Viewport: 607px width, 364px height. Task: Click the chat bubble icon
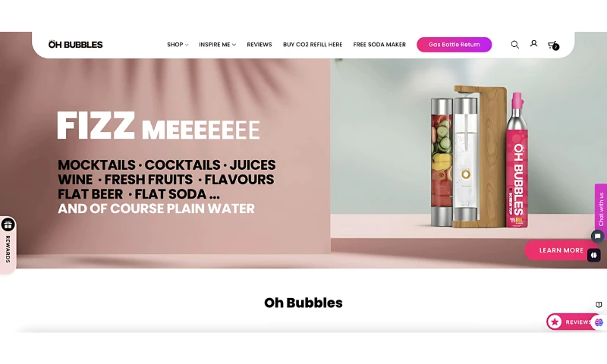[597, 236]
